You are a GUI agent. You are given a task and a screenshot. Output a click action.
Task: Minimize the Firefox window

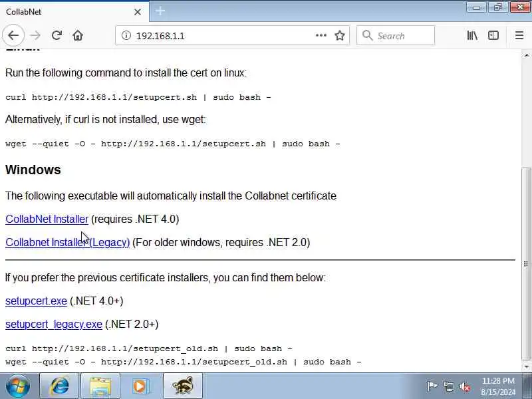click(476, 7)
